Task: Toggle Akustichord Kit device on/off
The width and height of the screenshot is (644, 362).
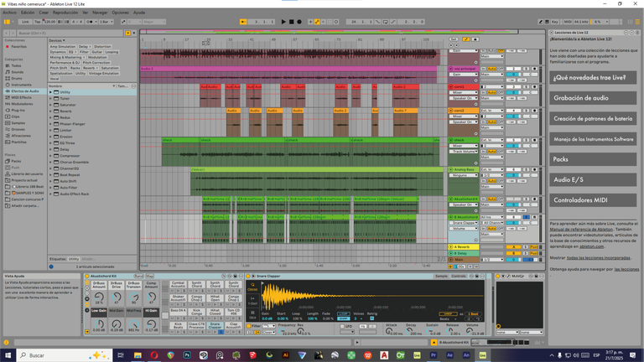Action: pyautogui.click(x=87, y=277)
